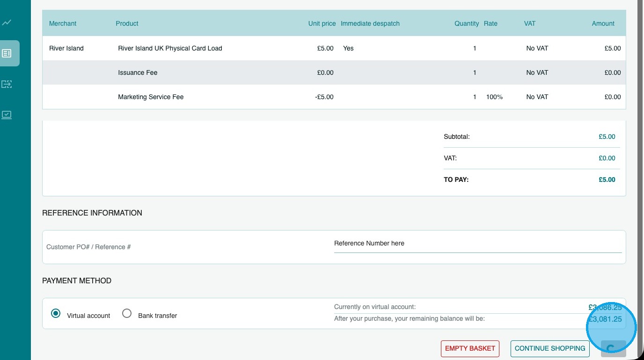Viewport: 644px width, 360px height.
Task: Click the Empty Basket button
Action: [470, 348]
